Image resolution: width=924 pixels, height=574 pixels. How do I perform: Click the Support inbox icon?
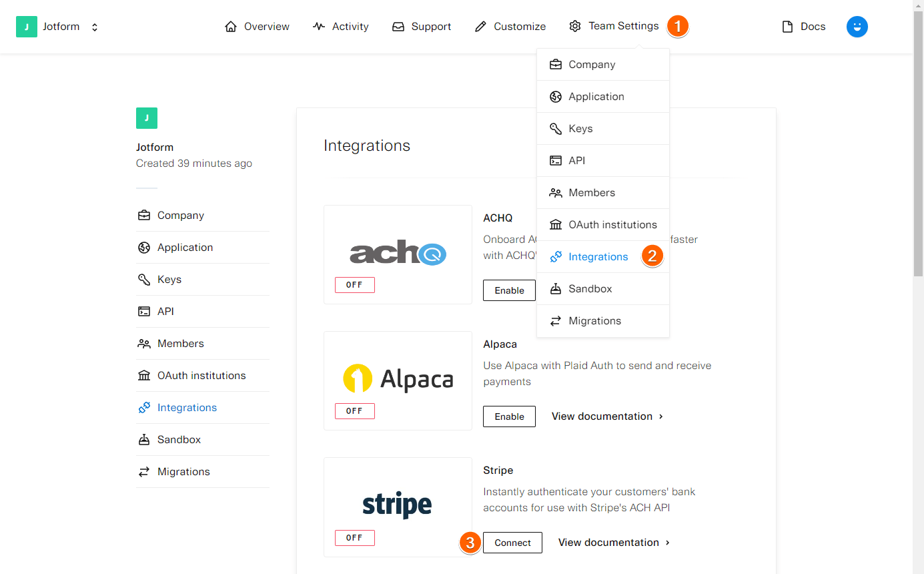pos(398,27)
